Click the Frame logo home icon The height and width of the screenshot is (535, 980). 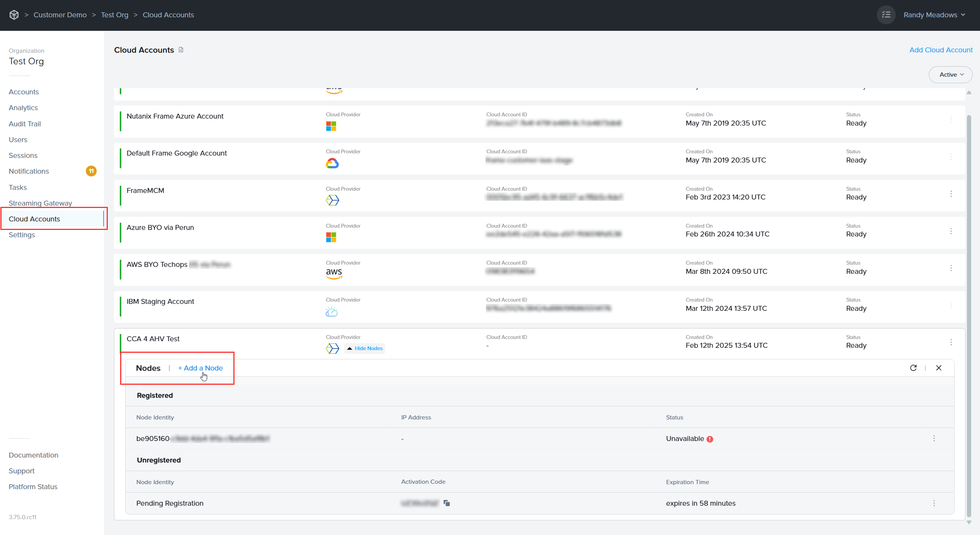point(14,15)
